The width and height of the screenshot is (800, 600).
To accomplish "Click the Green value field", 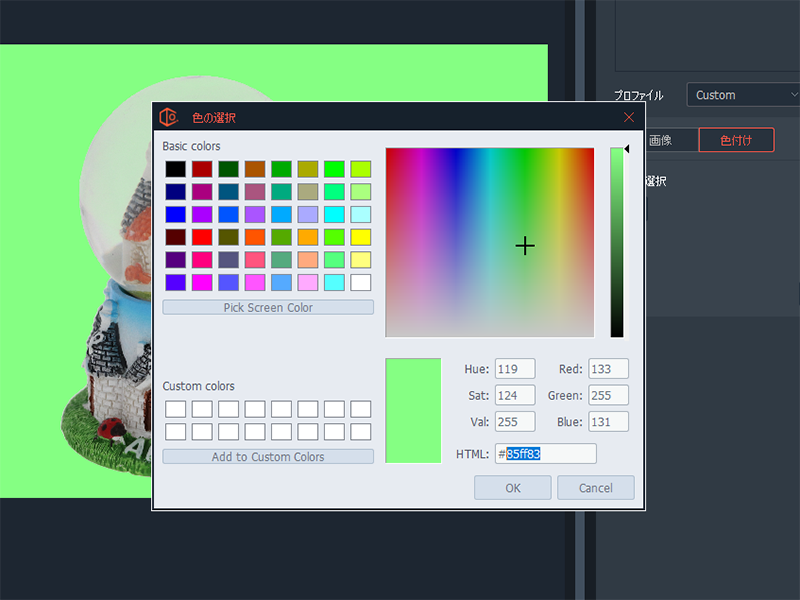I will (x=608, y=395).
